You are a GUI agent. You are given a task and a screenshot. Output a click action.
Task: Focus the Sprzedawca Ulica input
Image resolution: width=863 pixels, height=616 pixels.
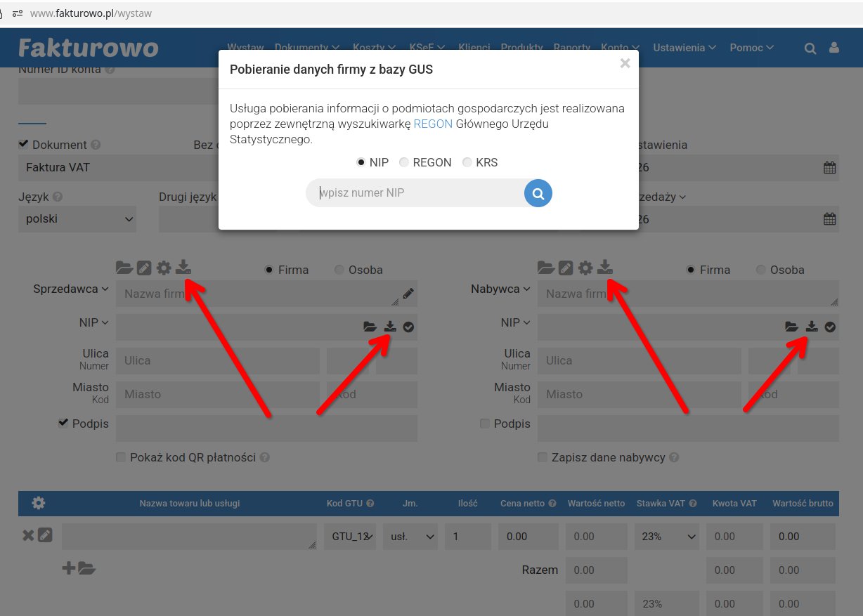(218, 360)
